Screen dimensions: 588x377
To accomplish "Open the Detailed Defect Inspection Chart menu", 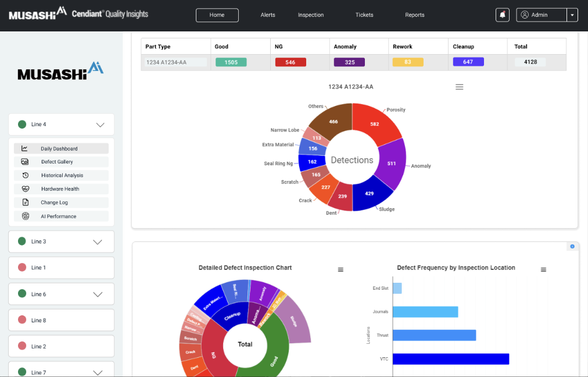I will click(340, 269).
